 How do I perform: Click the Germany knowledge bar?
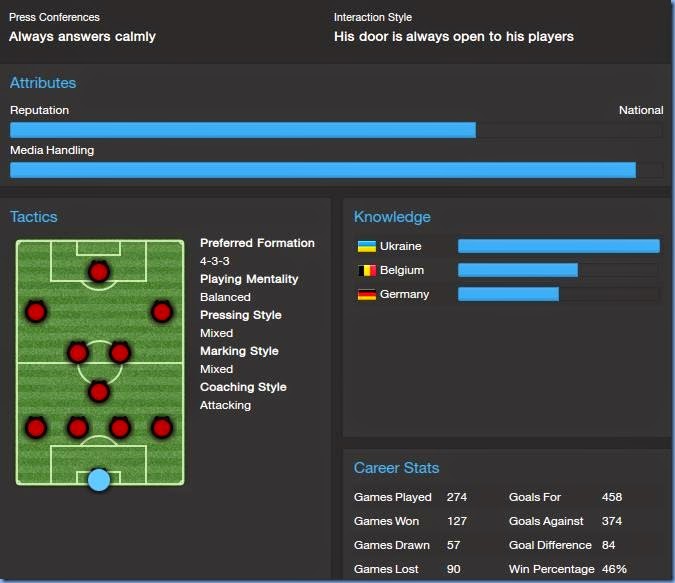click(x=558, y=294)
